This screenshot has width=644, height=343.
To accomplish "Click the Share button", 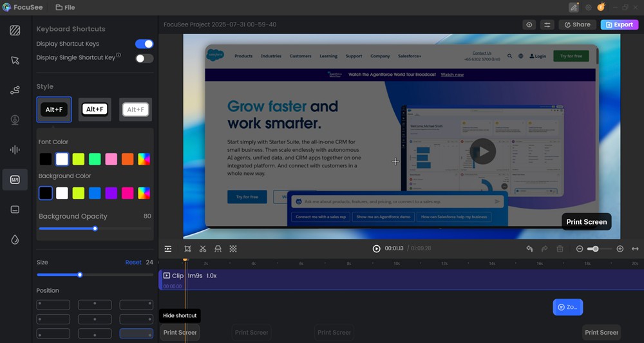I will [577, 24].
